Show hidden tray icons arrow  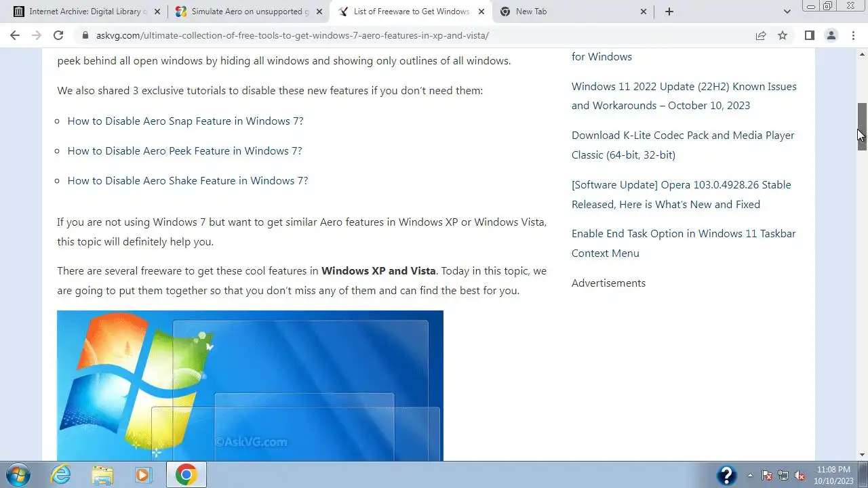point(750,475)
